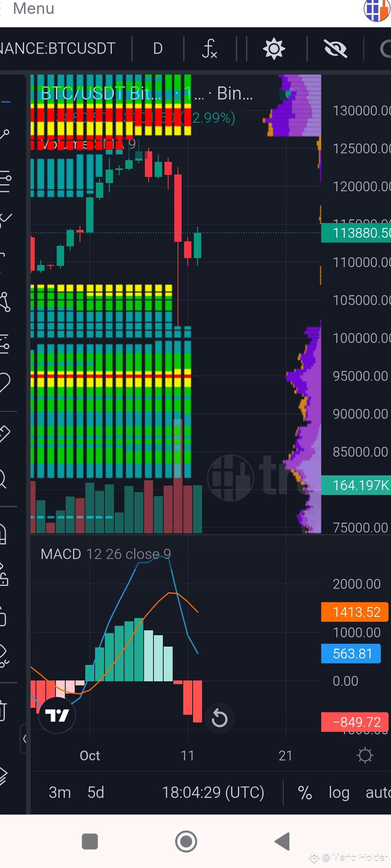Viewport: 391px width, 868px height.
Task: Click the orange 1413.52 signal label
Action: [x=354, y=612]
